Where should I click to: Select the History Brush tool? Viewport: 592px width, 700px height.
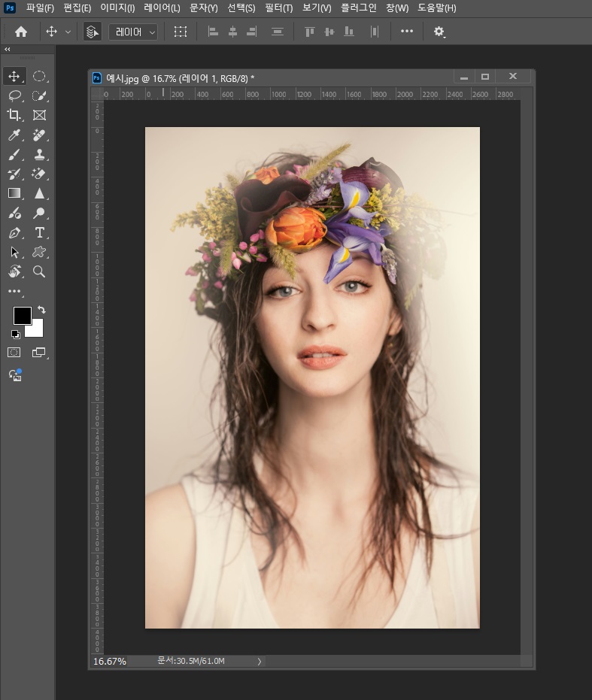14,174
